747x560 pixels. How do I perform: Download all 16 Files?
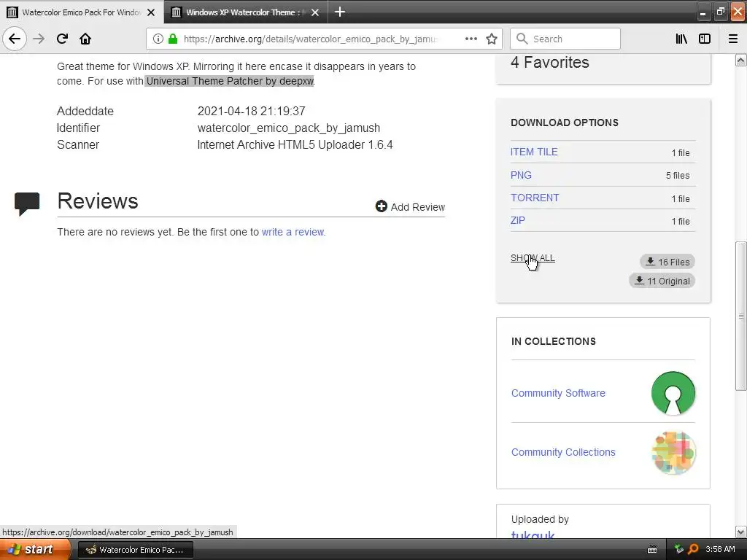(667, 262)
